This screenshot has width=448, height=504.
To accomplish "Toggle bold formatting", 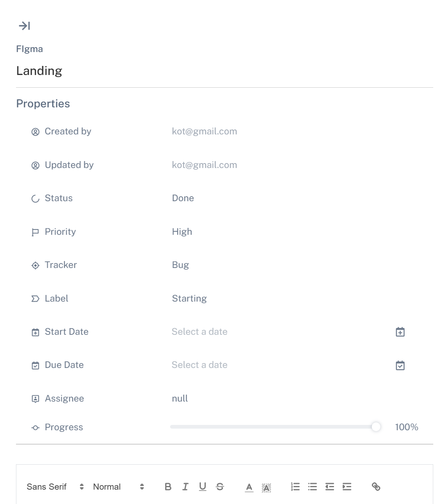I will [x=168, y=486].
